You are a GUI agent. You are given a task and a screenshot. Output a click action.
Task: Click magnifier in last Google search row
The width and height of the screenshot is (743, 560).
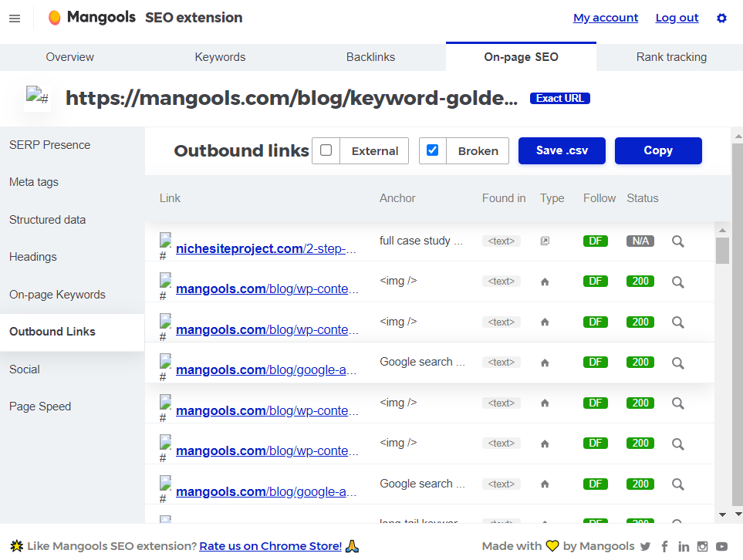click(678, 484)
